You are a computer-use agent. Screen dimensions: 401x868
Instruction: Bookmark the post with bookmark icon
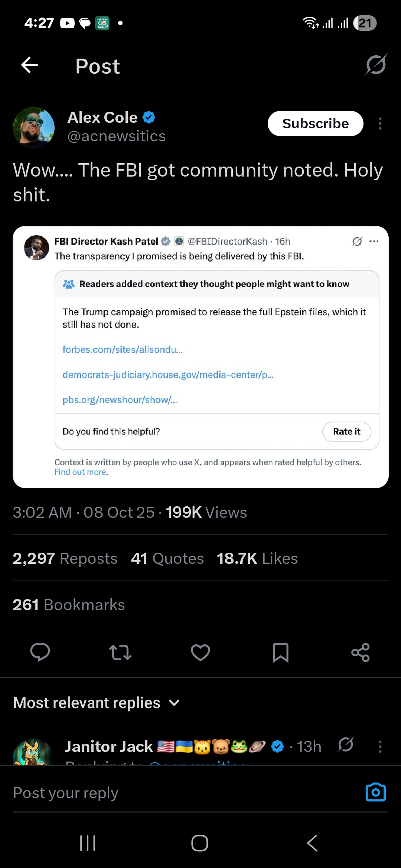[281, 652]
